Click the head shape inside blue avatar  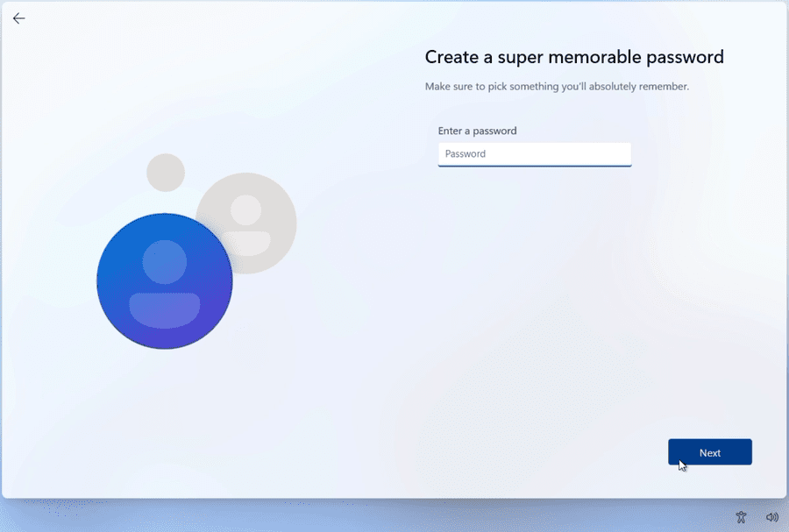coord(165,262)
